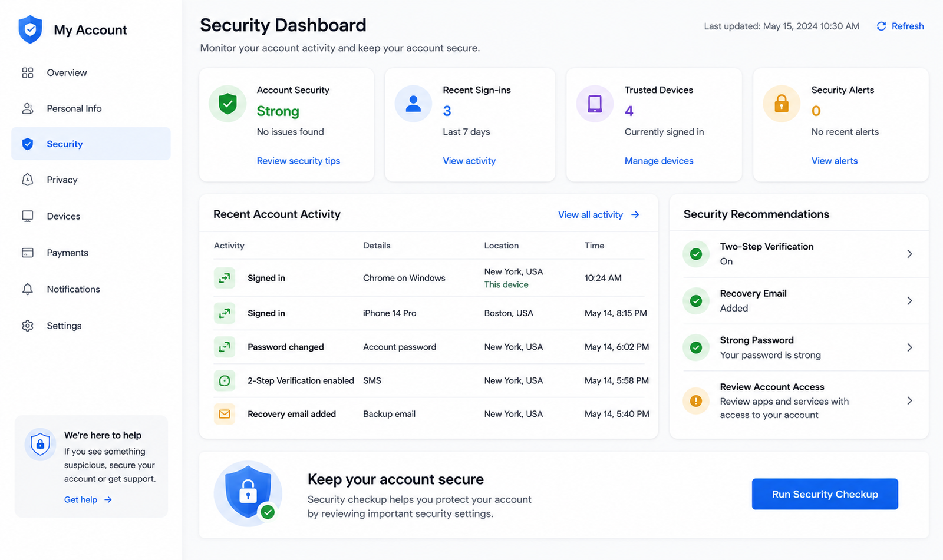Click the My Account shield logo

point(30,29)
